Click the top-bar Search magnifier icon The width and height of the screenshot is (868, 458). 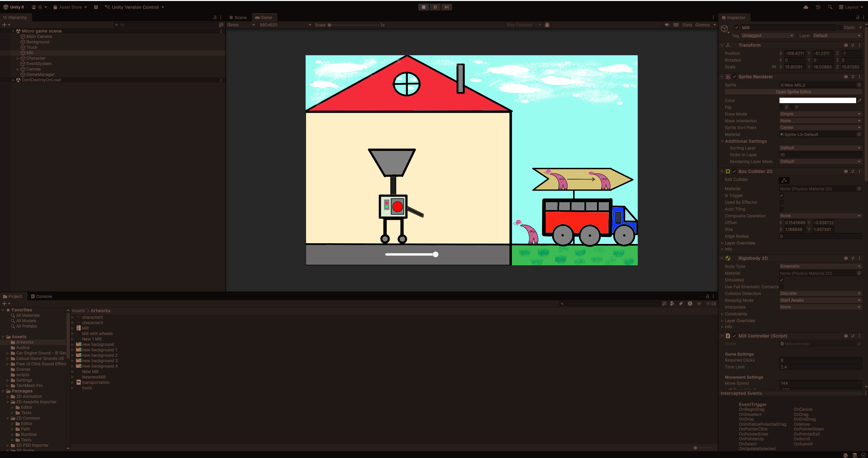click(830, 7)
